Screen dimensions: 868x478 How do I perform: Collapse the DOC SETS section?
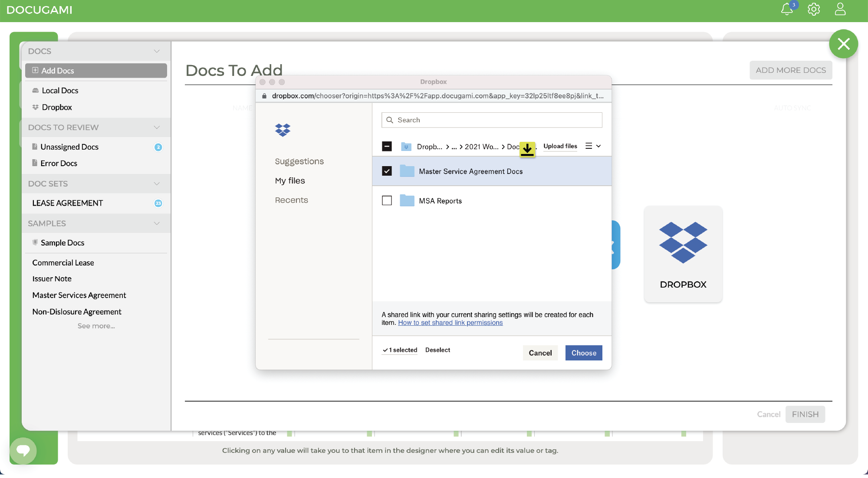tap(156, 183)
